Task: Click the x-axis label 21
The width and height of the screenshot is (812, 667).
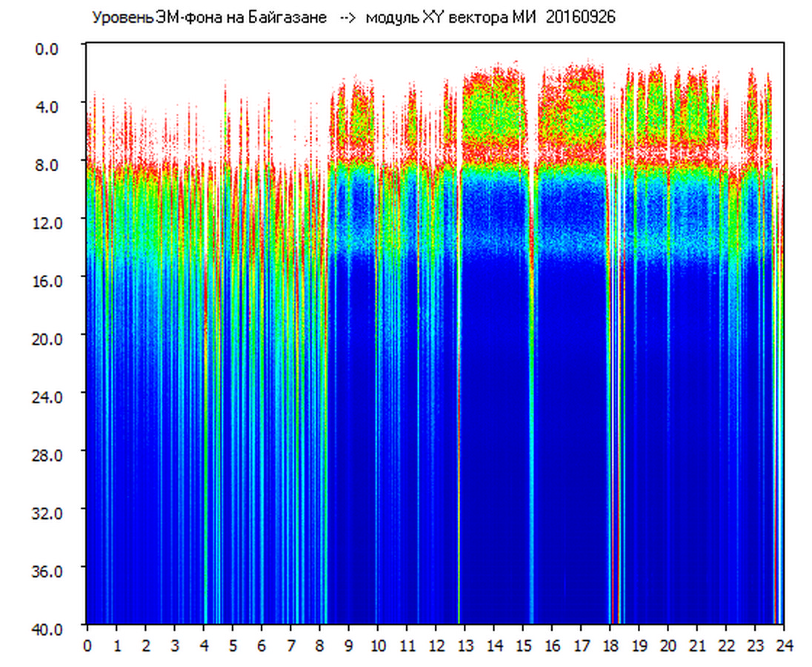Action: tap(697, 645)
